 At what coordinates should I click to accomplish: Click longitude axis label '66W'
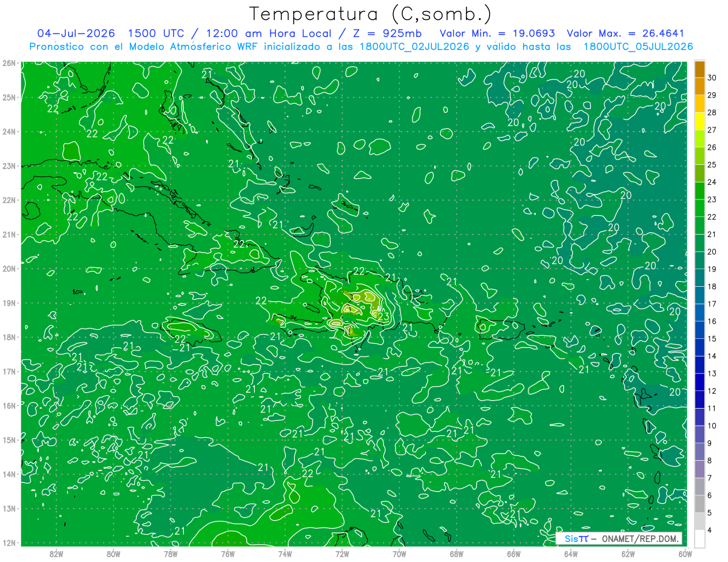(513, 554)
